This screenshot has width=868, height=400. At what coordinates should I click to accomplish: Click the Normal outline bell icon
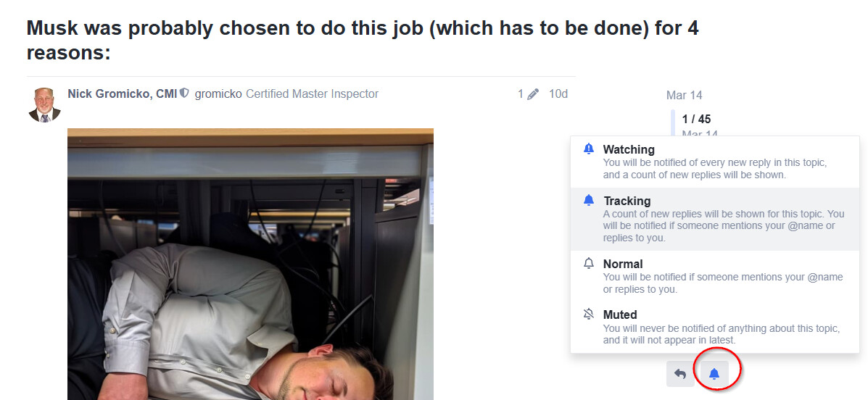(588, 263)
